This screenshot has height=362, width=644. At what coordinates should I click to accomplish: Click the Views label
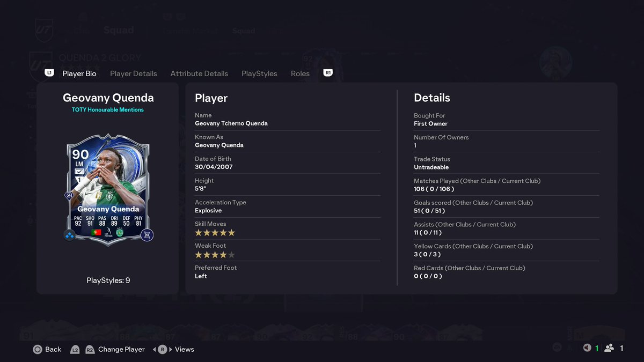(184, 349)
